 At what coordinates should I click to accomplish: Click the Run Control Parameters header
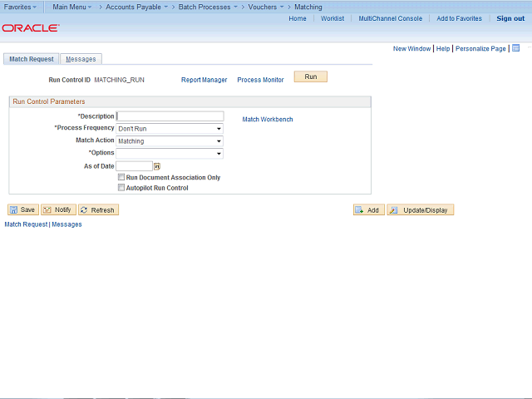click(49, 101)
